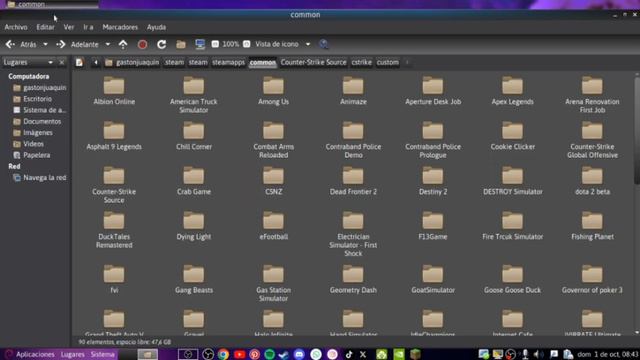
Task: Close the Lugares side panel
Action: pyautogui.click(x=62, y=62)
